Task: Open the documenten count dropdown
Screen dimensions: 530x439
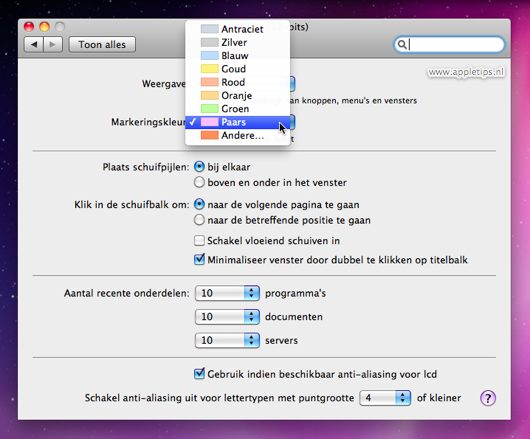Action: pyautogui.click(x=227, y=317)
